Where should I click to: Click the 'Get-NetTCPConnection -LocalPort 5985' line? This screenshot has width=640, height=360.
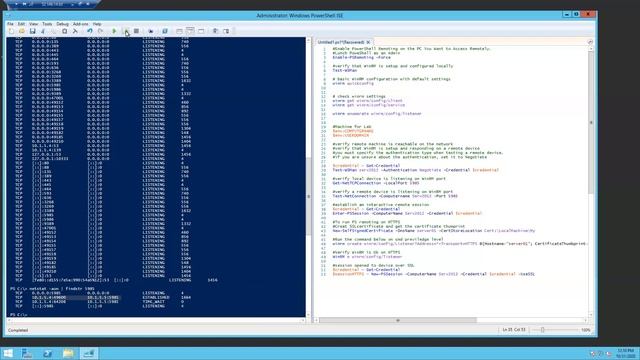pos(376,183)
